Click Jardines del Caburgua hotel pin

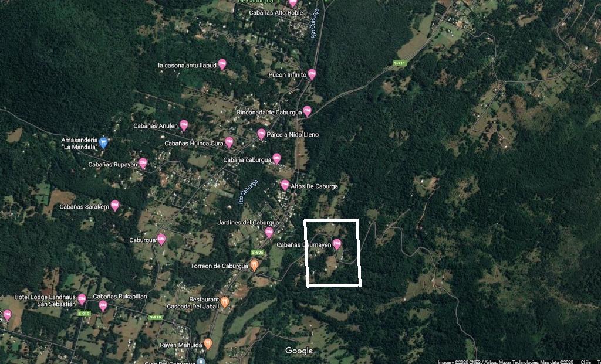coord(269,232)
